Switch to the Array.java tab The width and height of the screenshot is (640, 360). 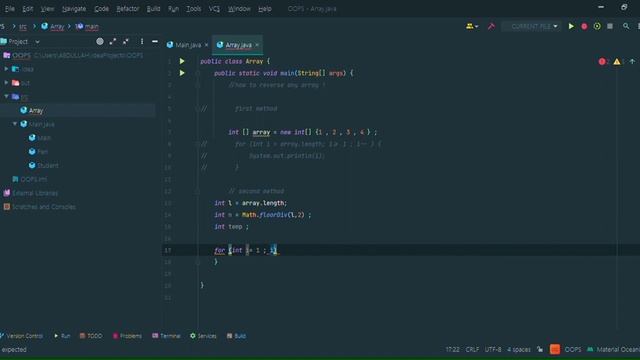pos(238,45)
